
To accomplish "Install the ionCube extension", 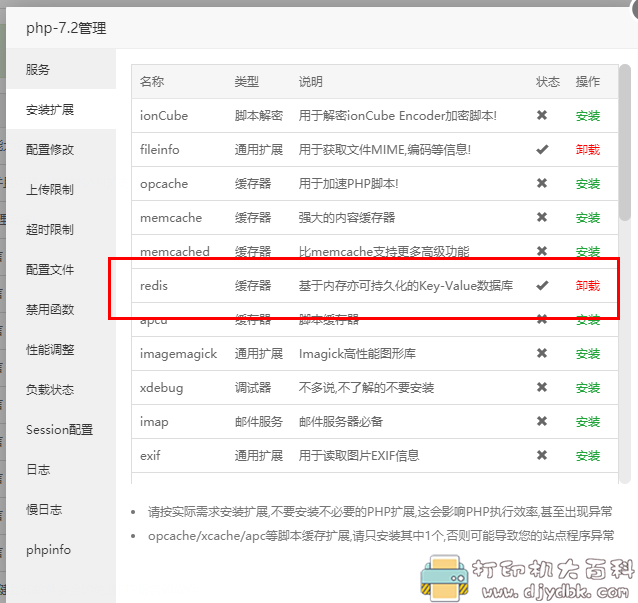I will point(588,116).
